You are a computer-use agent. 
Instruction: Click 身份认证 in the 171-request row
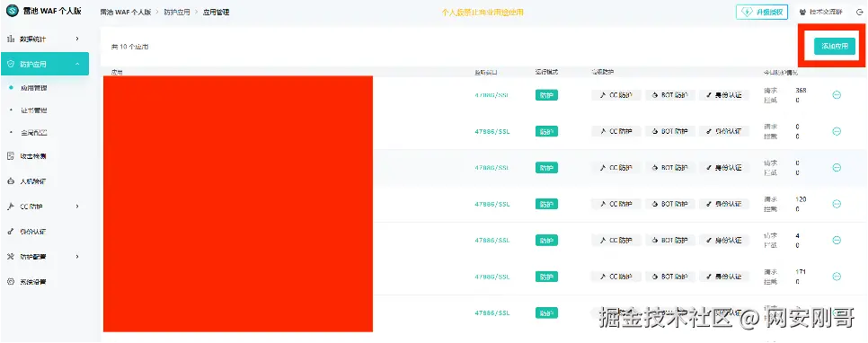(724, 277)
